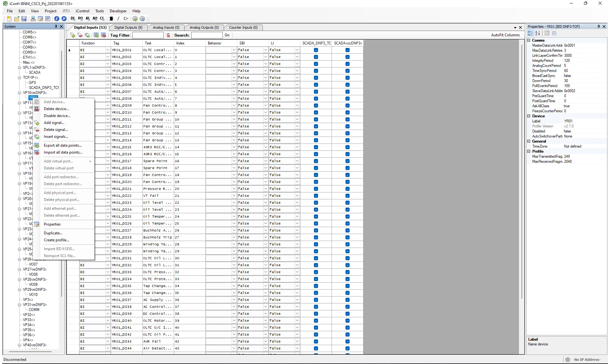
Task: Collapse the TCP/IP<> tree node
Action: pos(20,78)
